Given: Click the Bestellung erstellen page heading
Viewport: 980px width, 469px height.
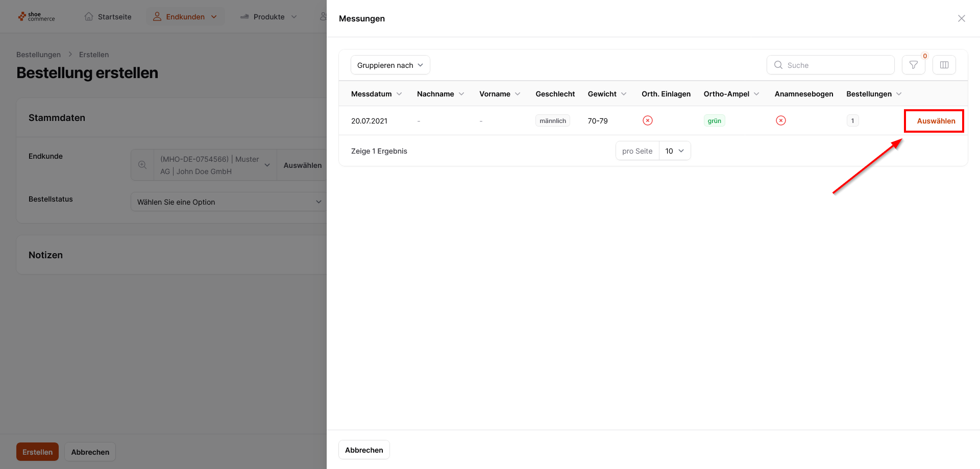Looking at the screenshot, I should tap(87, 73).
